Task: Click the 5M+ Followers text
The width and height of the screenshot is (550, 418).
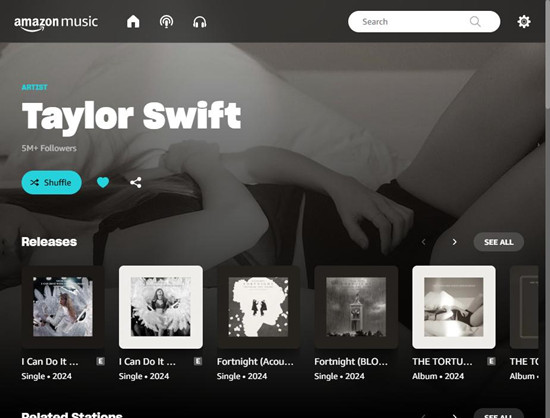Action: [x=49, y=148]
